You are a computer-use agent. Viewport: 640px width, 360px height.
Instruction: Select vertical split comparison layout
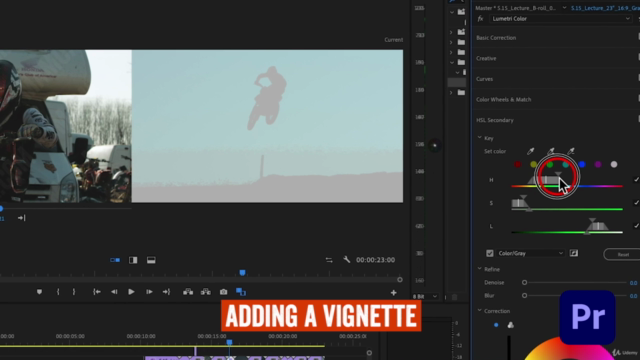tap(133, 260)
